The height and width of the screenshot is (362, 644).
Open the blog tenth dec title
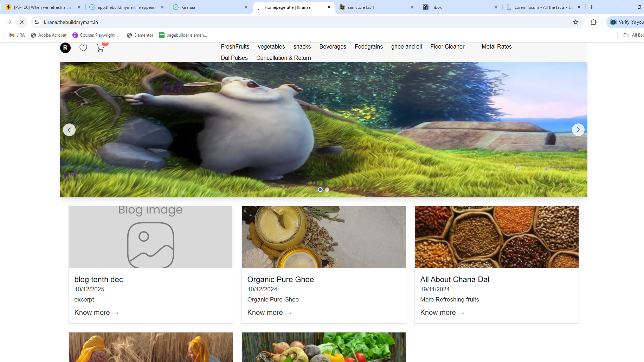(99, 279)
